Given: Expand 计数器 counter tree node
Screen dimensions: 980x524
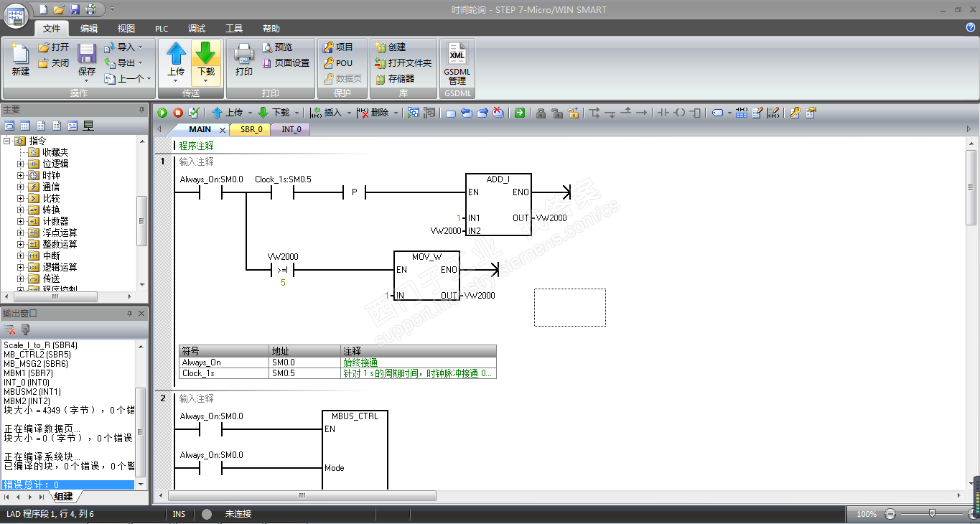Looking at the screenshot, I should 21,221.
